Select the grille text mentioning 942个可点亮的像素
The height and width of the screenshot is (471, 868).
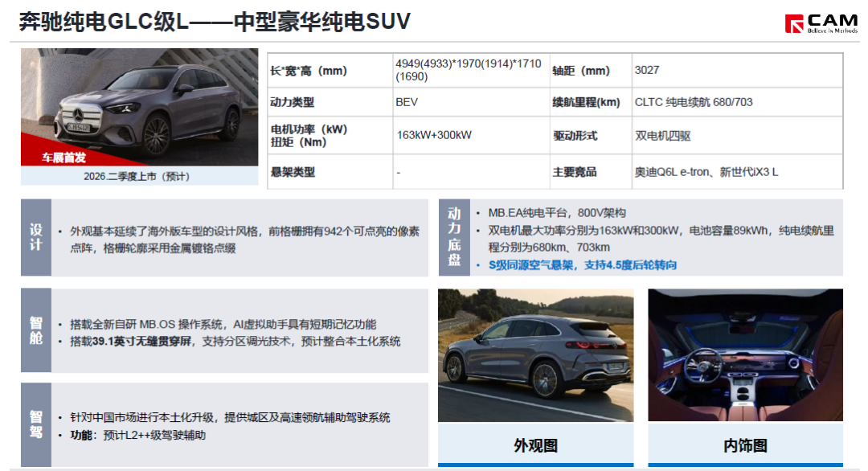click(244, 240)
